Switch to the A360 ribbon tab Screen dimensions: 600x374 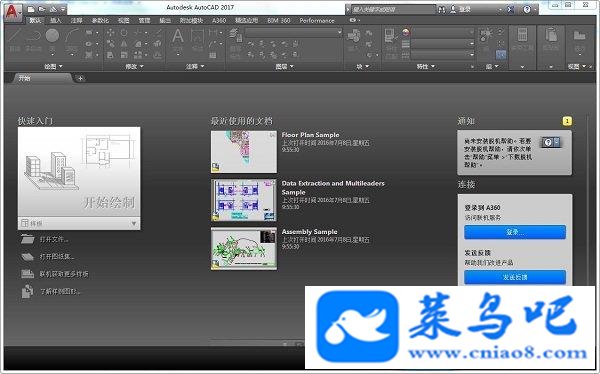click(x=219, y=21)
